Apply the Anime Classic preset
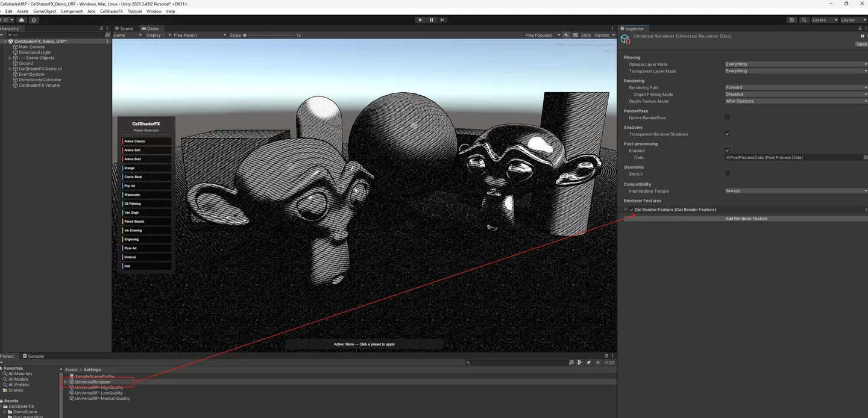This screenshot has width=868, height=418. [x=146, y=142]
